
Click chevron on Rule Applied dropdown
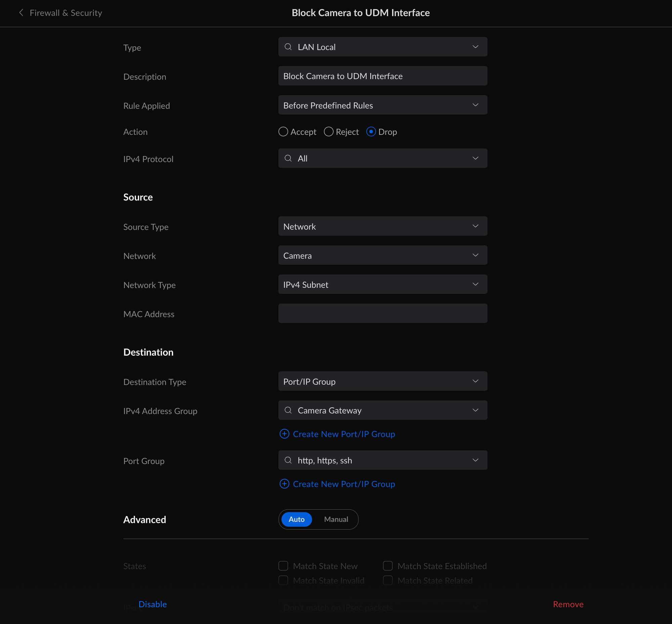(475, 105)
